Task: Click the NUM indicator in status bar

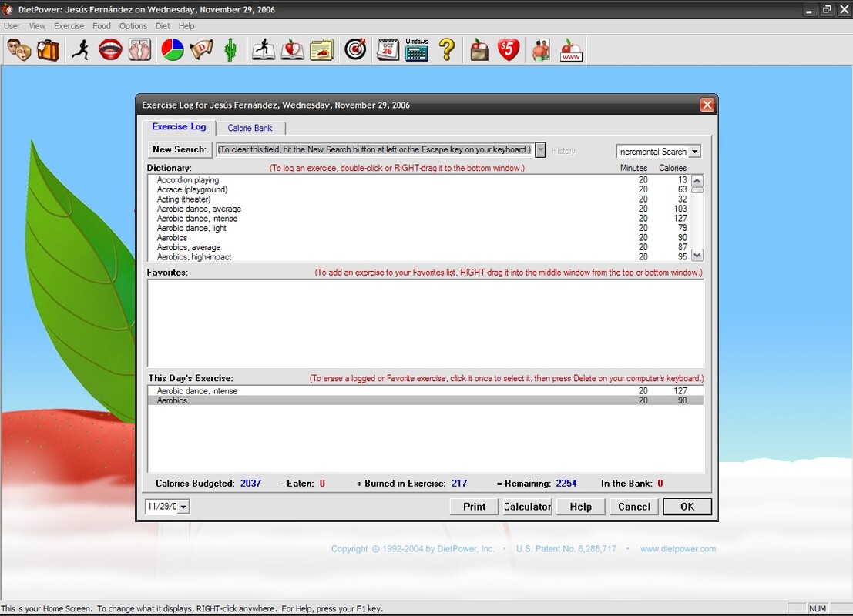Action: (817, 609)
